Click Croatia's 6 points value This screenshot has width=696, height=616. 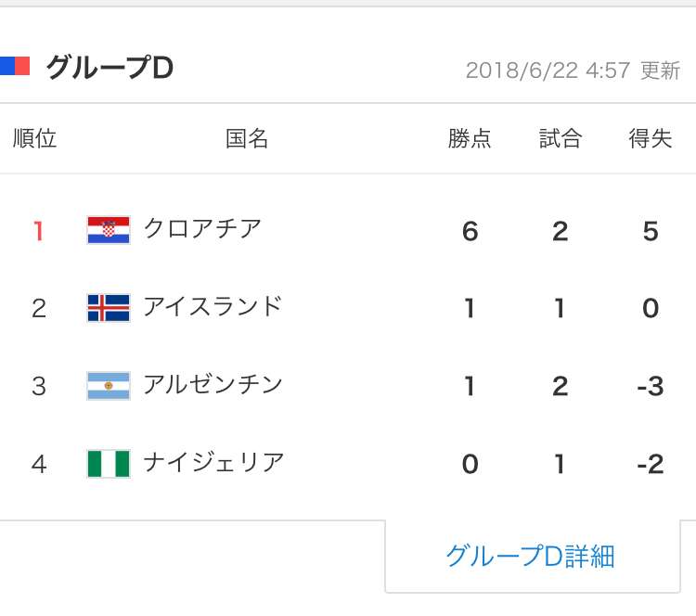[x=470, y=231]
